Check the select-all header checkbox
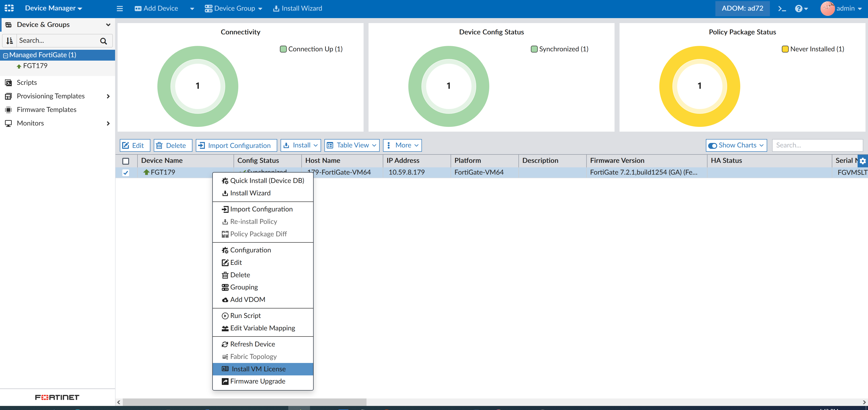This screenshot has width=868, height=410. coord(126,161)
